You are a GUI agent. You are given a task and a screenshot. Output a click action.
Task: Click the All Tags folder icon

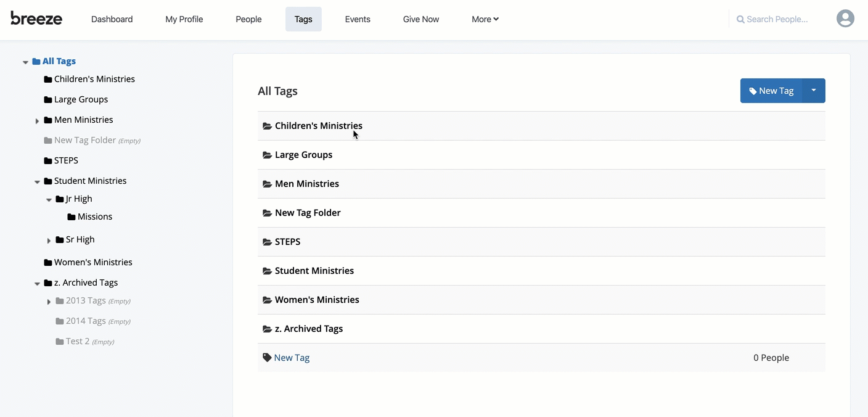(36, 62)
